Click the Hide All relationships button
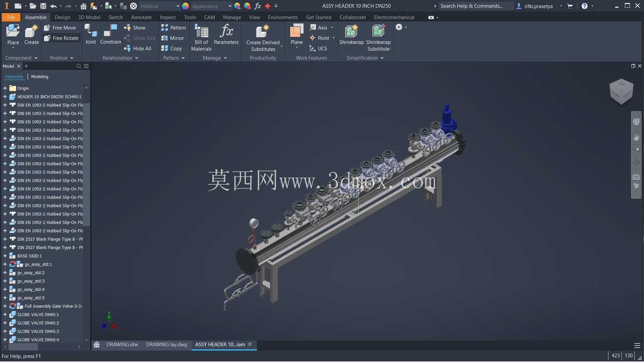 click(x=138, y=49)
